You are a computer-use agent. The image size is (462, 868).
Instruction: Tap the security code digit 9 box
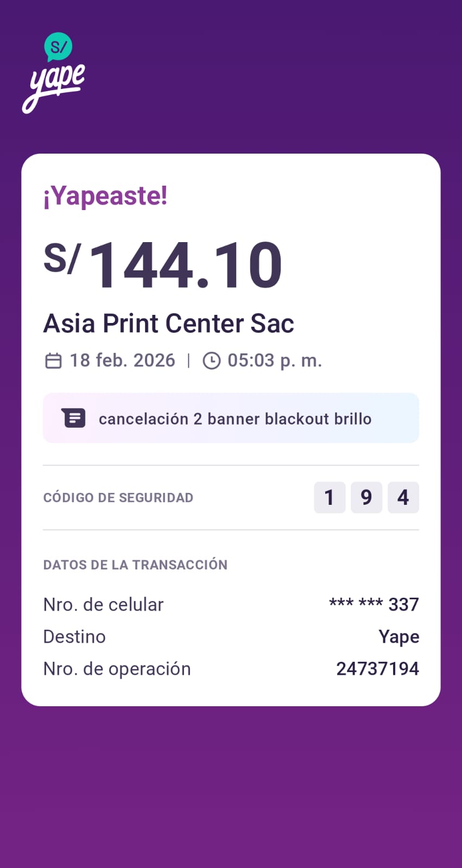(x=366, y=497)
